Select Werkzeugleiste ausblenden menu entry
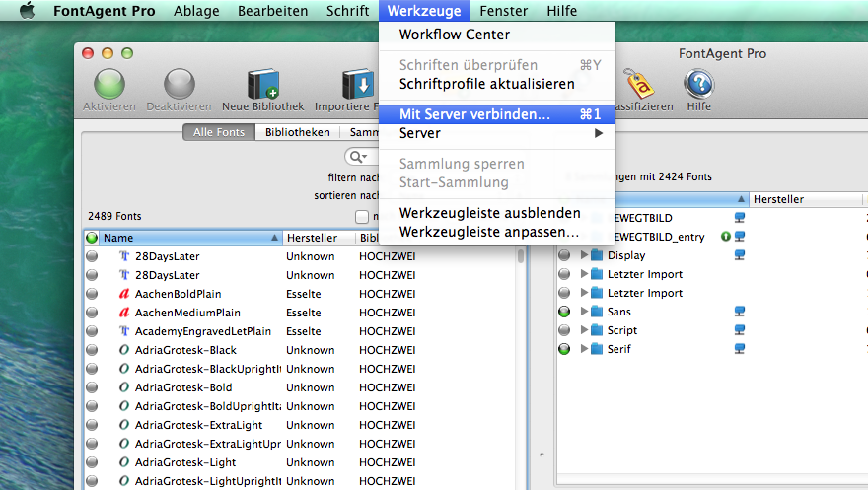Screen dimensions: 868x490 point(489,213)
